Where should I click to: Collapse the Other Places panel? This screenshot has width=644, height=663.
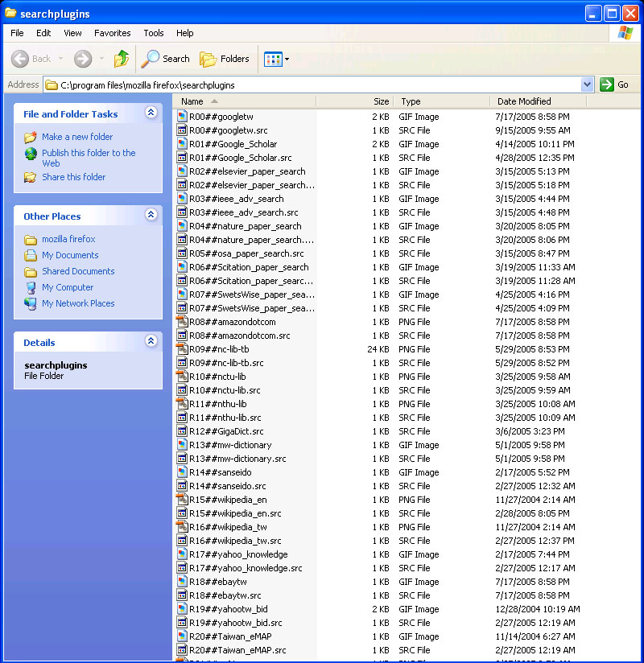[x=151, y=215]
